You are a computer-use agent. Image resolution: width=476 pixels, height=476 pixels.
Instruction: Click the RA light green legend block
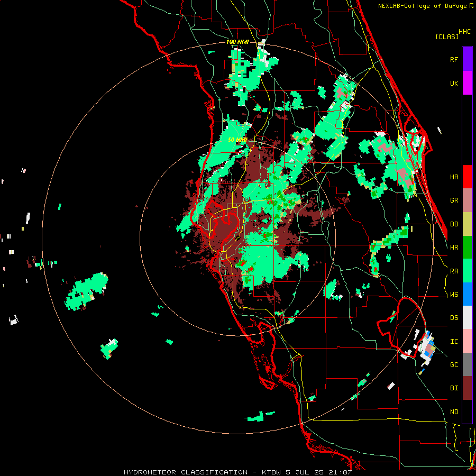(467, 270)
